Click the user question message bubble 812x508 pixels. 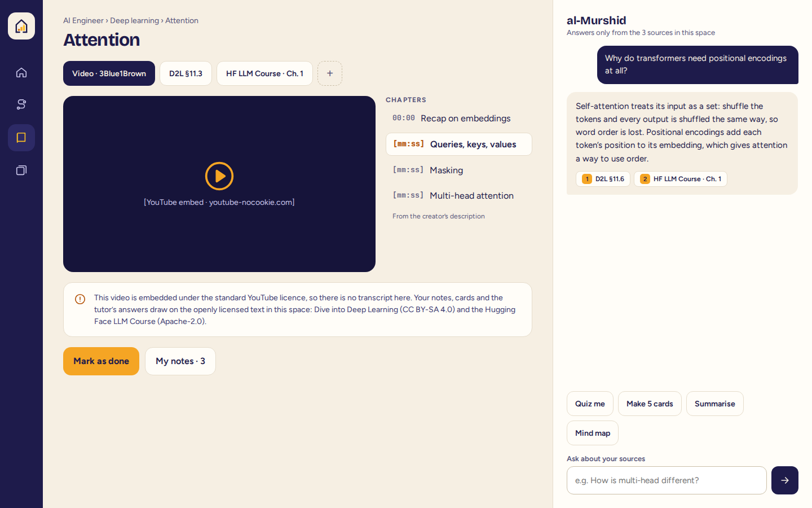(x=698, y=65)
